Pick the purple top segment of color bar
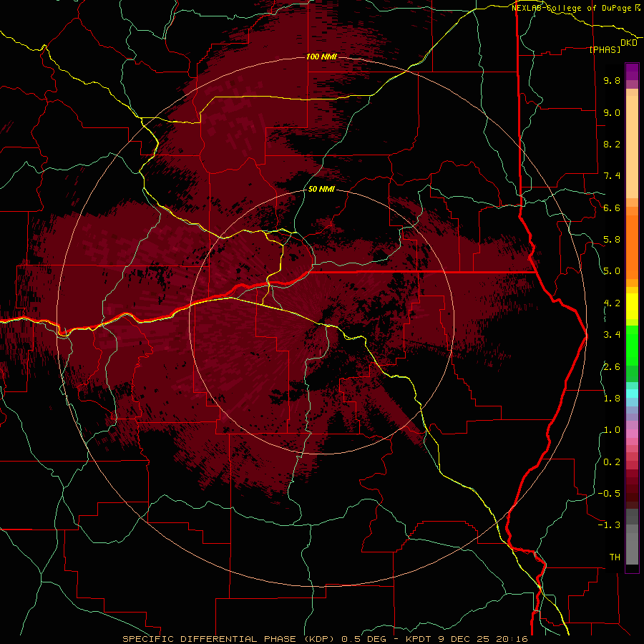The image size is (644, 644). [632, 72]
